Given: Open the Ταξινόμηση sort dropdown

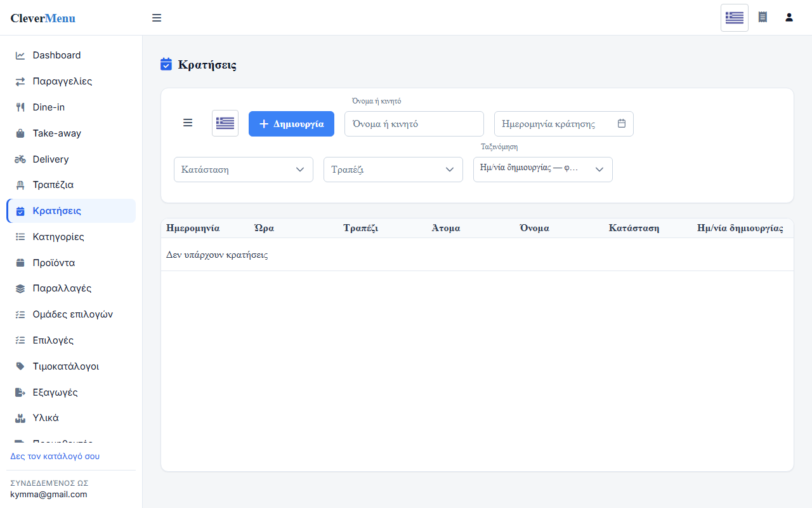Looking at the screenshot, I should point(543,170).
